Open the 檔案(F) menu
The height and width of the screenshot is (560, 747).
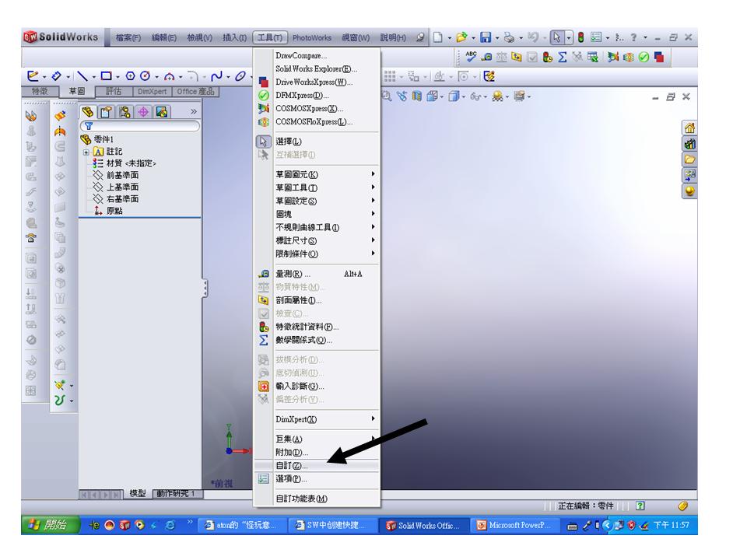[x=128, y=37]
